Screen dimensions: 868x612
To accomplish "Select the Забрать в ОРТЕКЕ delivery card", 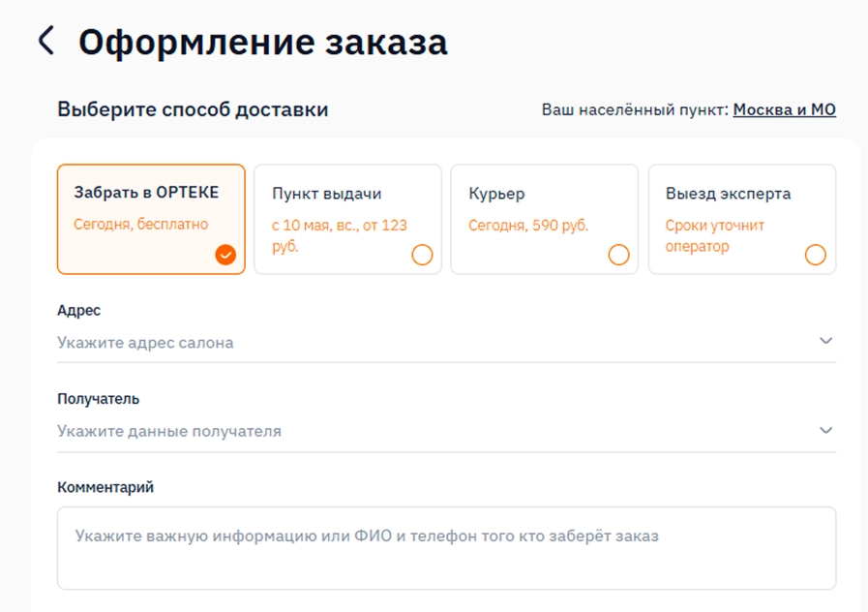I will (151, 219).
